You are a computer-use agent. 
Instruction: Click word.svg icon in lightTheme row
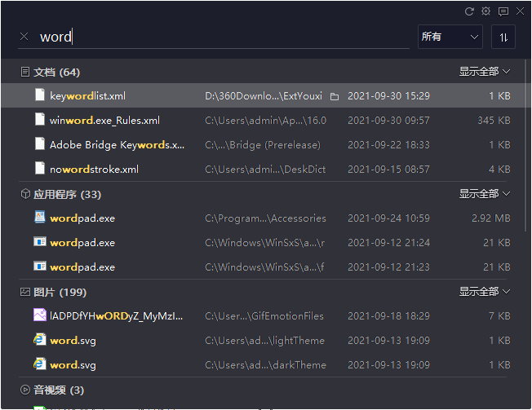click(40, 339)
